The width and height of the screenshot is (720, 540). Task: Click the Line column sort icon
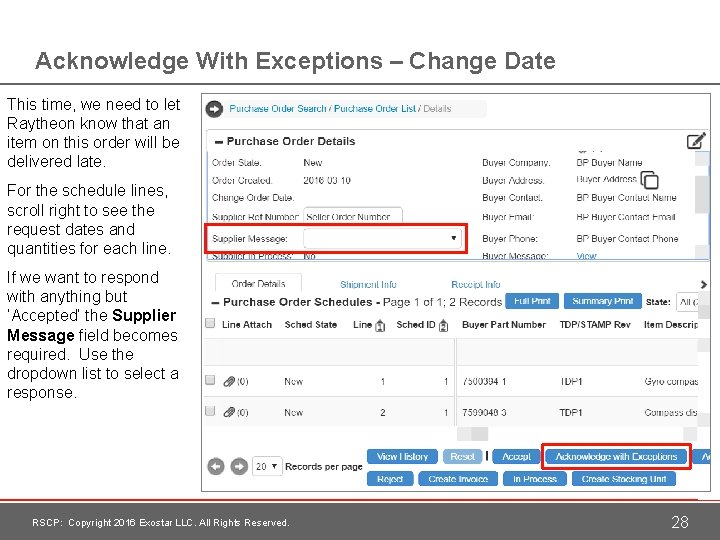point(380,326)
